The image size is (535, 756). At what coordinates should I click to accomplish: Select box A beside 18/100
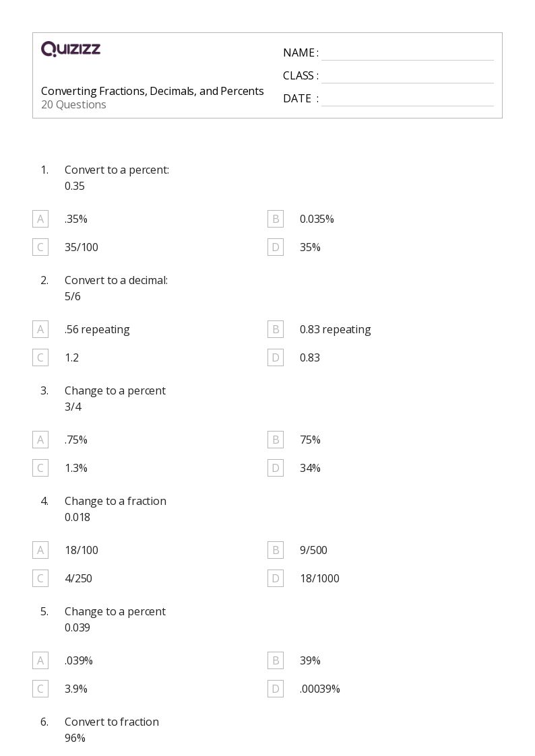pyautogui.click(x=40, y=550)
